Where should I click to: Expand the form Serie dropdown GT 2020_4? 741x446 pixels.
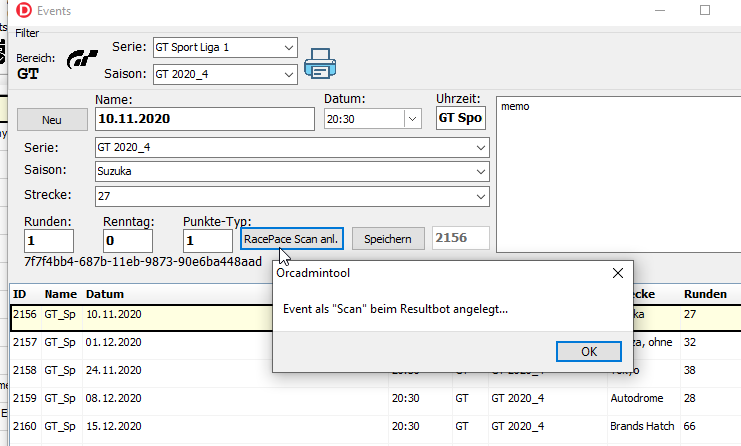click(x=481, y=147)
